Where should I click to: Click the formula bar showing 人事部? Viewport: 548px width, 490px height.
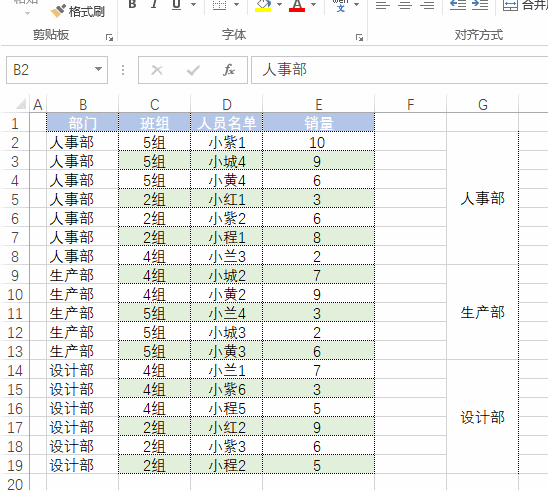tap(399, 70)
